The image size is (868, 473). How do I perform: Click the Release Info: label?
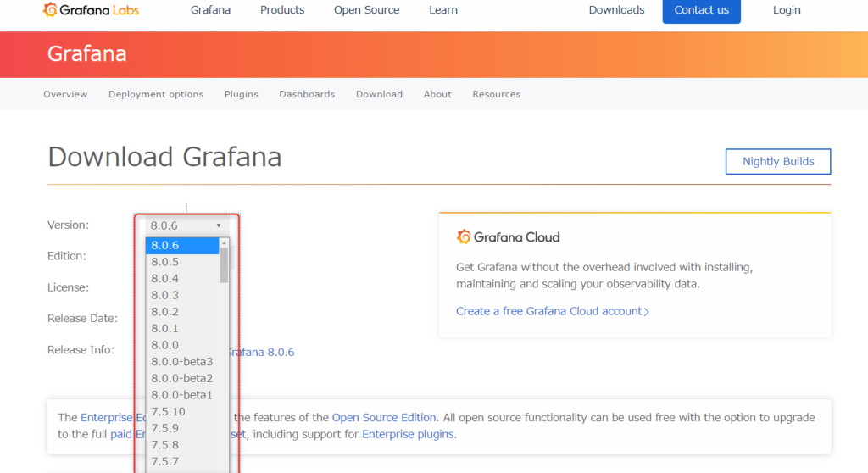click(x=81, y=350)
